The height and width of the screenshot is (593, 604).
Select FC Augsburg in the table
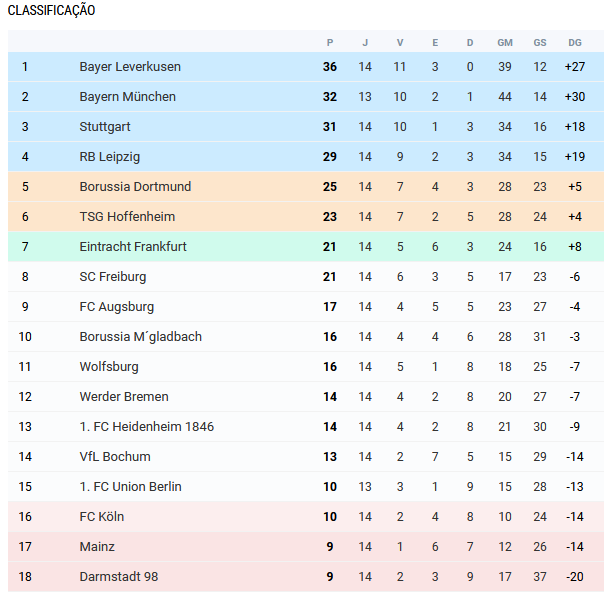(x=117, y=307)
